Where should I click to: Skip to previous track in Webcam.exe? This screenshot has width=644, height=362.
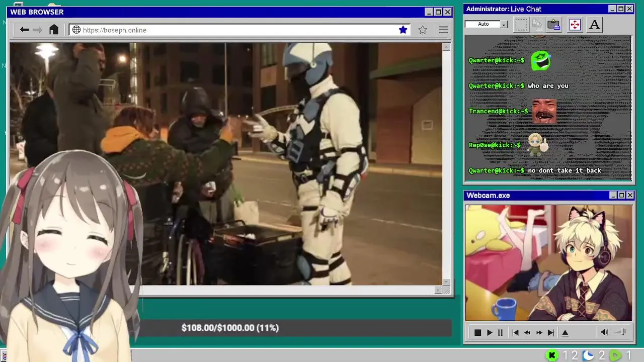click(x=515, y=333)
